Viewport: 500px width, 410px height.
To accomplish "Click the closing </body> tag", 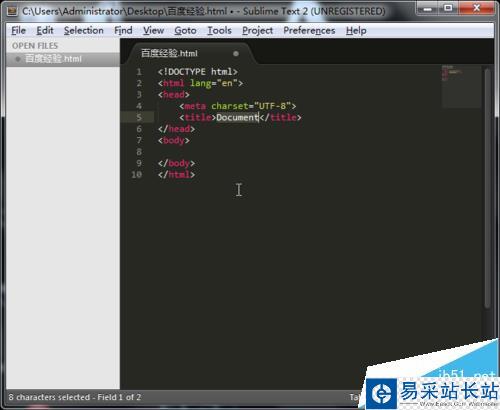I will pyautogui.click(x=176, y=163).
